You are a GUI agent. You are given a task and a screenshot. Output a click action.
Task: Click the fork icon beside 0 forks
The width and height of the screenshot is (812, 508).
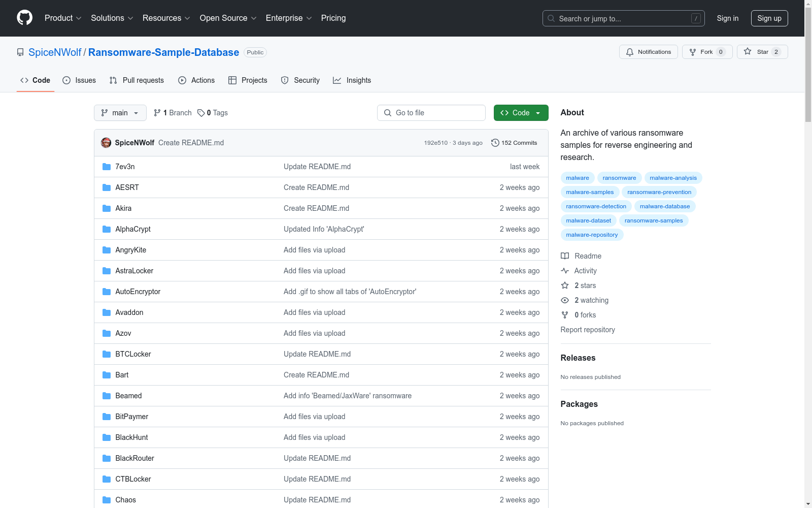pos(565,315)
